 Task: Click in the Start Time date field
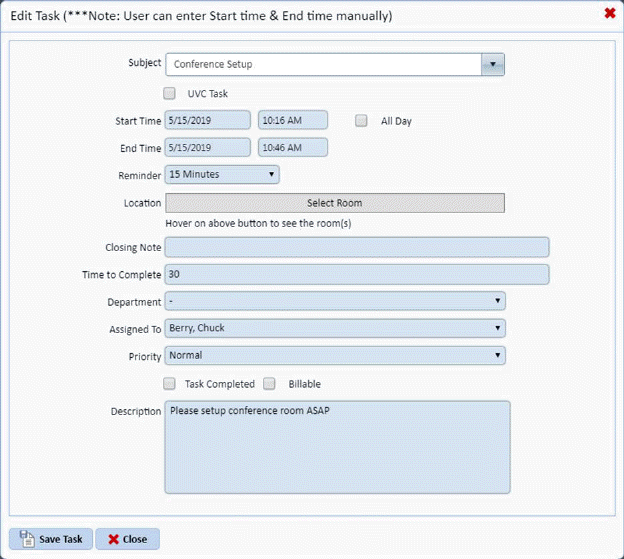[208, 120]
